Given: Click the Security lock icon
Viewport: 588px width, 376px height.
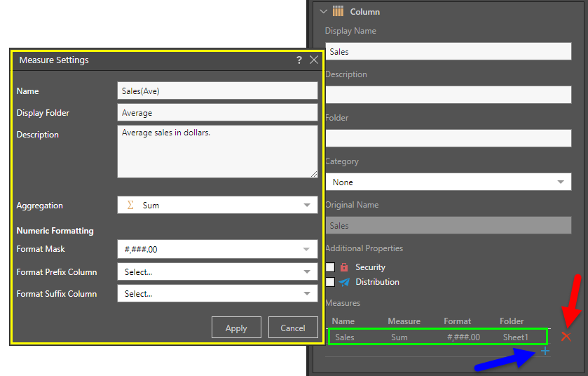Looking at the screenshot, I should click(x=344, y=267).
